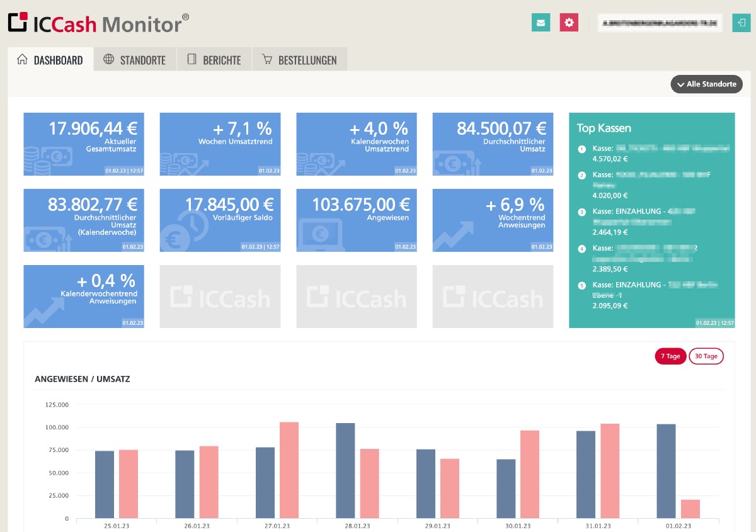Open the Wochentrend Anweisungen tile
Viewport: 756px width, 532px height.
tap(493, 220)
